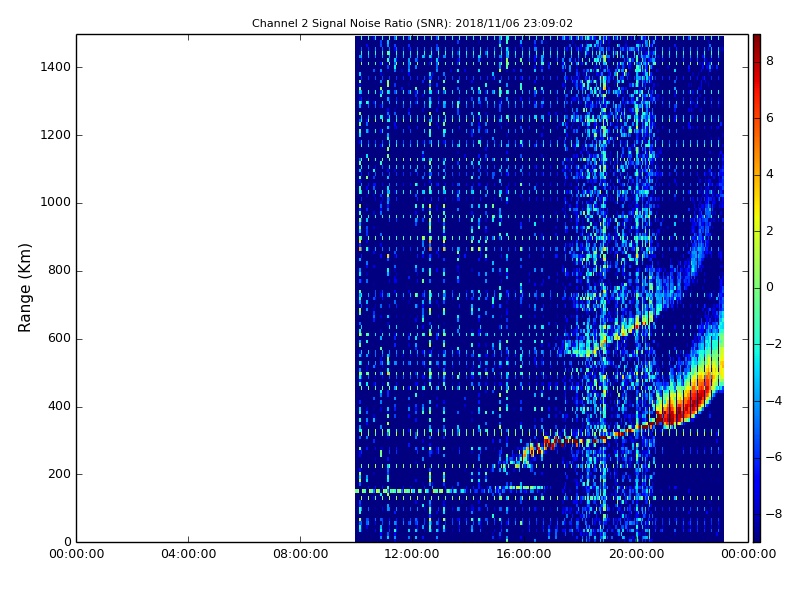Viewport: 800px width, 600px height.
Task: Click the colorbar tick label 8
Action: (770, 61)
